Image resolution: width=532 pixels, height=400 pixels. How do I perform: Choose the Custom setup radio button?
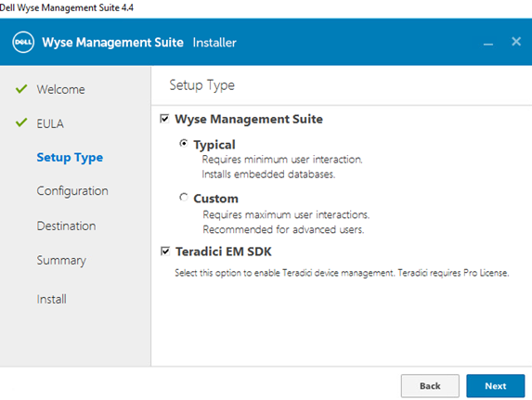[184, 197]
